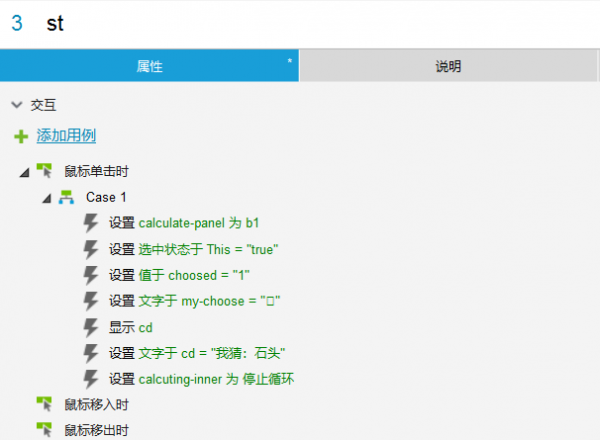Switch to the 属性 tab
The width and height of the screenshot is (600, 440).
149,66
